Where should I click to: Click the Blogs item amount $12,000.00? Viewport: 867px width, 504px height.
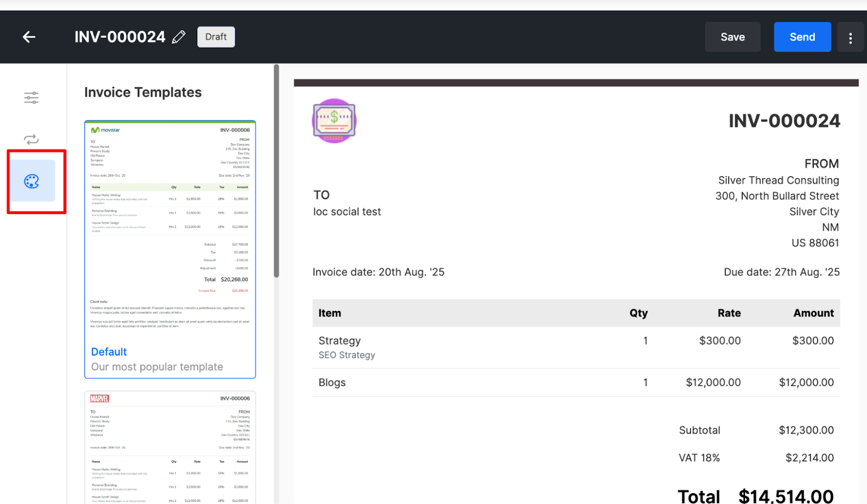(806, 382)
